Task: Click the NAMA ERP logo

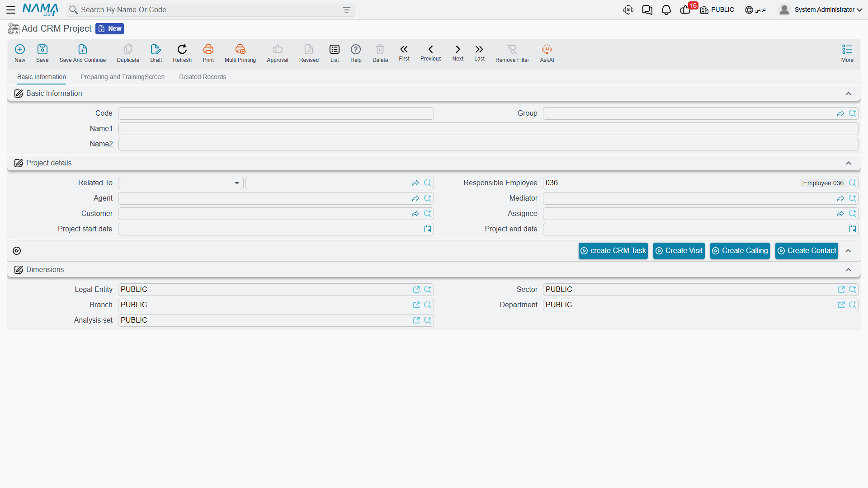Action: (40, 9)
